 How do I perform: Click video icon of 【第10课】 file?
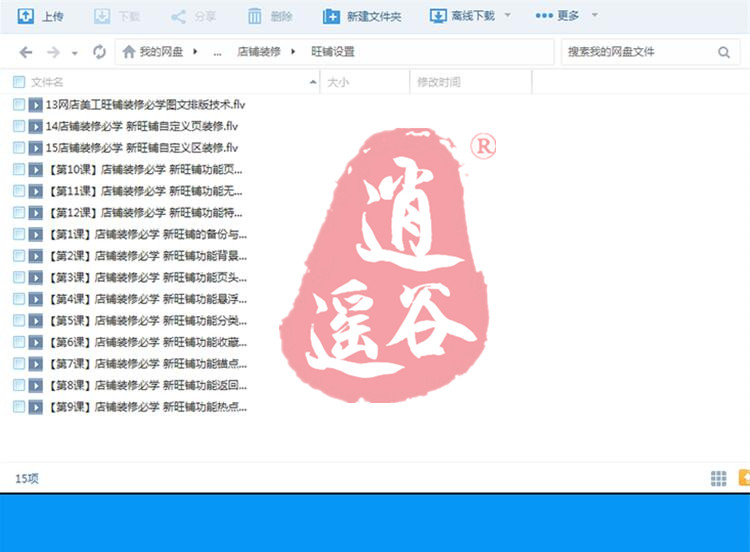[x=35, y=169]
